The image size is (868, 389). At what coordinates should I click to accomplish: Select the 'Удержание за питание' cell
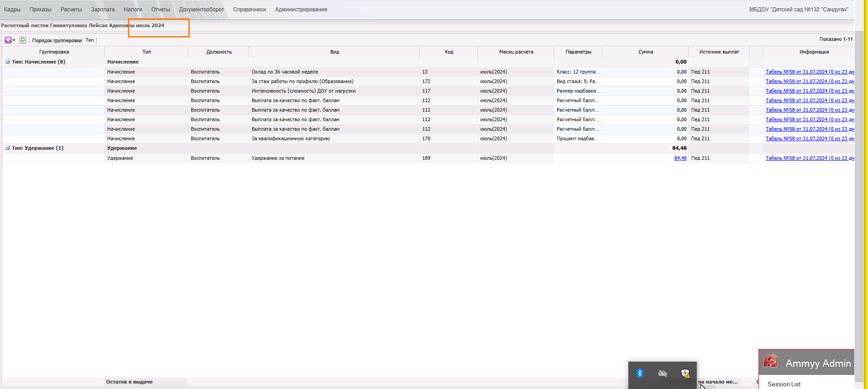pos(334,158)
